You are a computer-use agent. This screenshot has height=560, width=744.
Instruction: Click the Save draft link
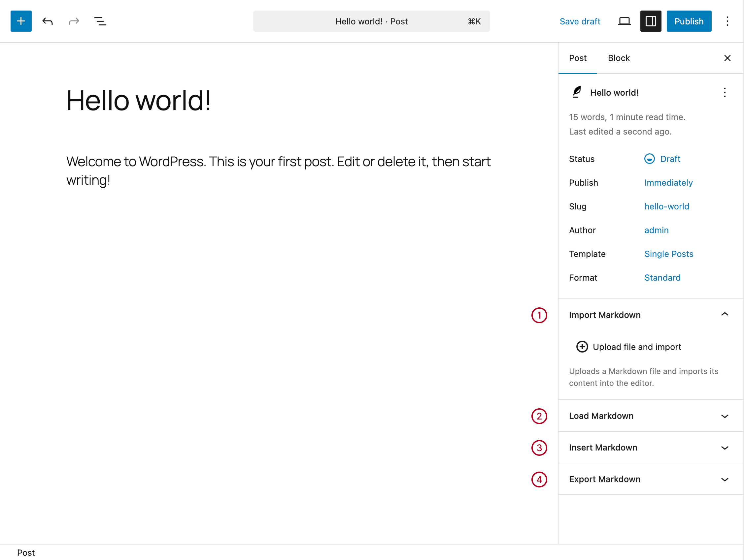(x=580, y=21)
